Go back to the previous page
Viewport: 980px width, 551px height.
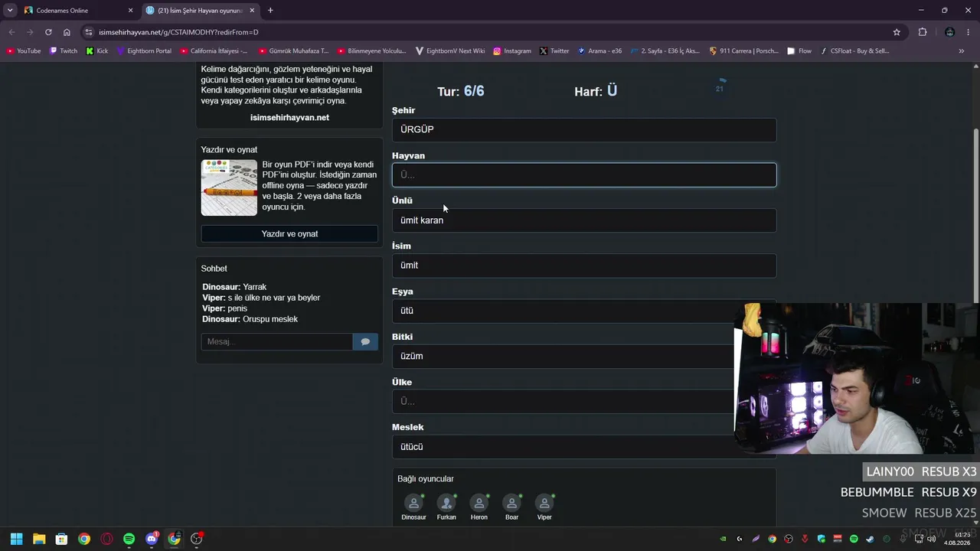click(x=11, y=32)
